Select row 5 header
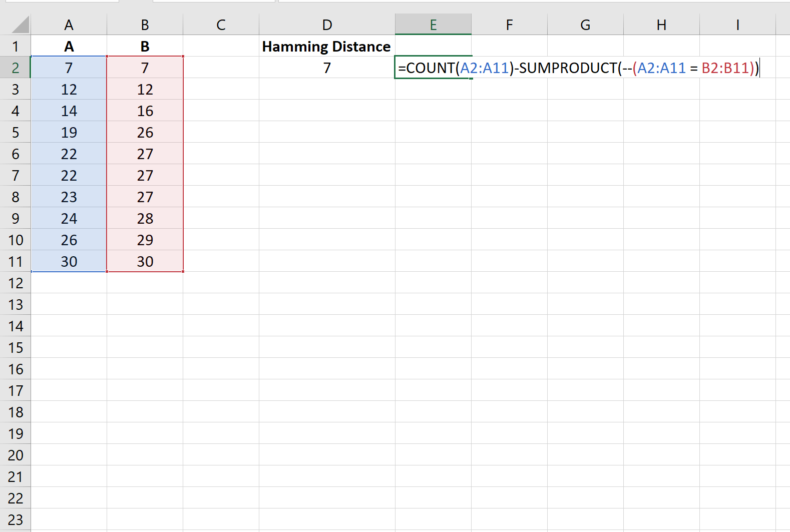Viewport: 790px width, 532px height. pos(16,132)
